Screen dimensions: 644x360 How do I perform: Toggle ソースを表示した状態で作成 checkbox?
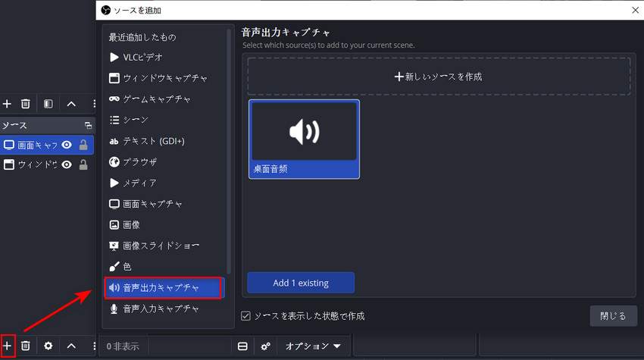click(245, 316)
